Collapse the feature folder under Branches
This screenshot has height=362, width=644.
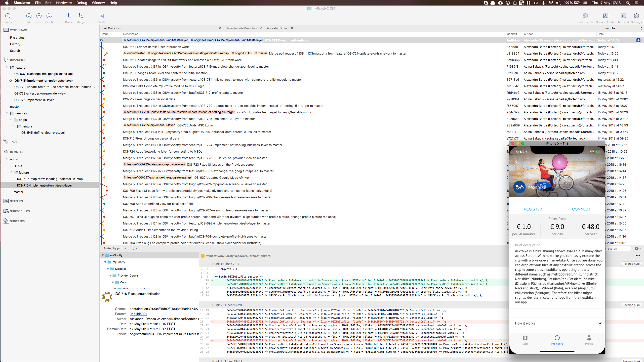[7, 67]
